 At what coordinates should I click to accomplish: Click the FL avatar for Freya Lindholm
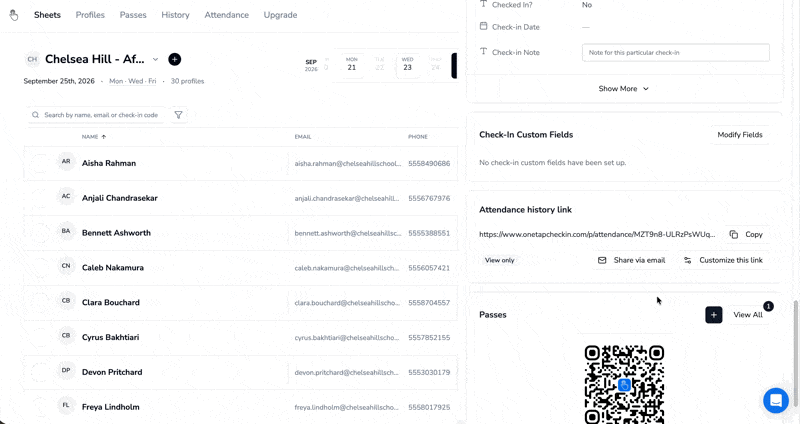(66, 405)
